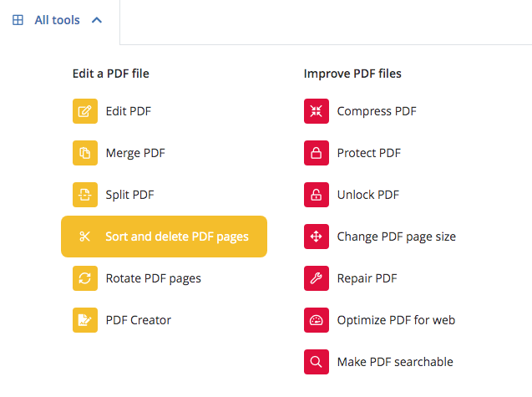Click the Merge PDF icon
The image size is (532, 397).
pyautogui.click(x=85, y=153)
